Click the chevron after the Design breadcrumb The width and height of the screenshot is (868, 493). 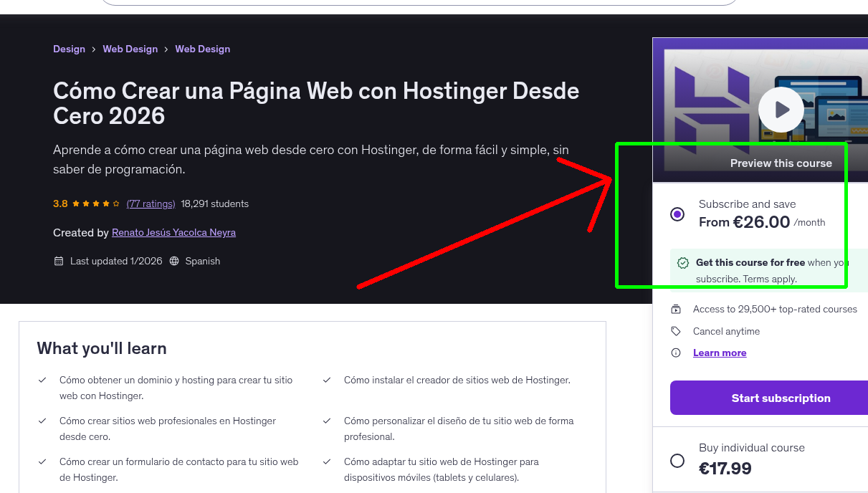pos(94,49)
